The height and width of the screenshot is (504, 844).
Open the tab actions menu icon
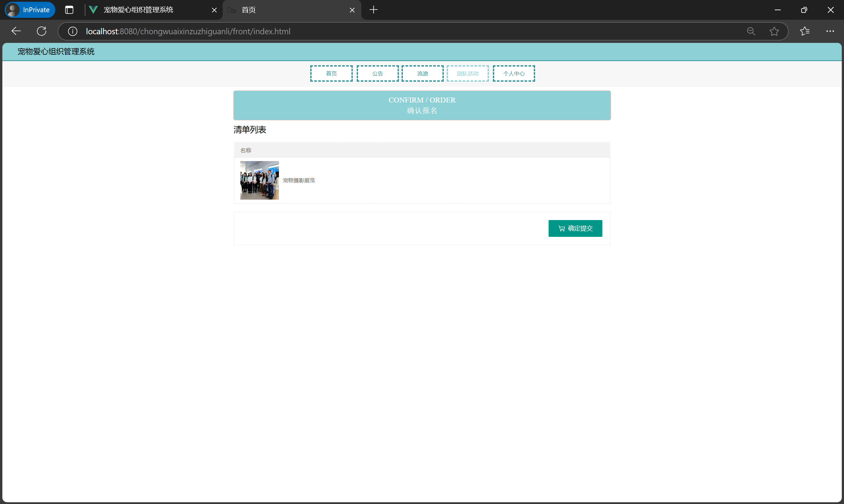(x=69, y=10)
